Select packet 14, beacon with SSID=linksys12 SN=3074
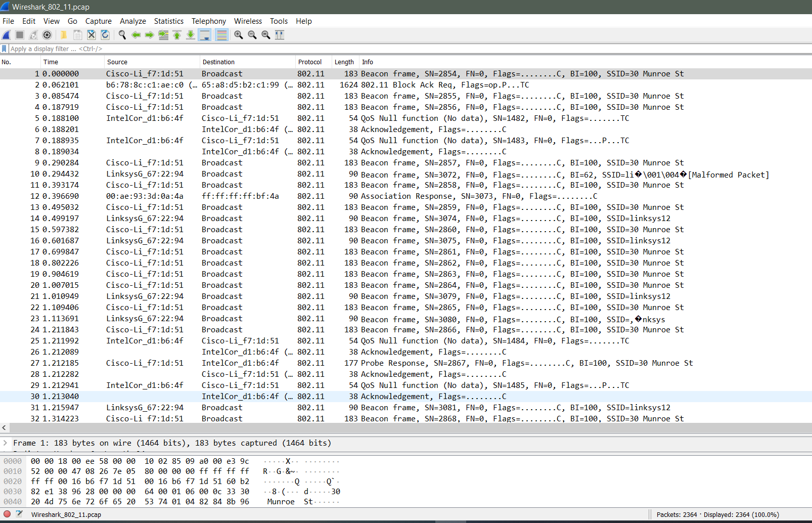The width and height of the screenshot is (812, 523). 406,219
